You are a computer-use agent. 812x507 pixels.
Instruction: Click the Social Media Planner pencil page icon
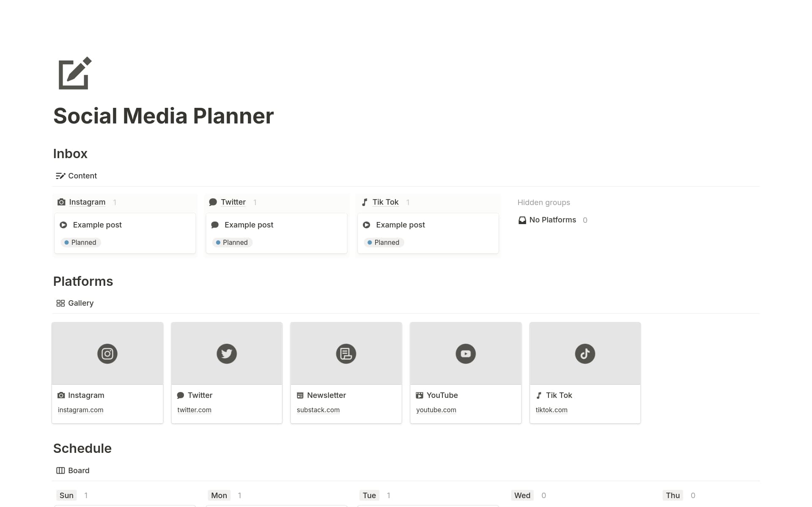pos(73,74)
